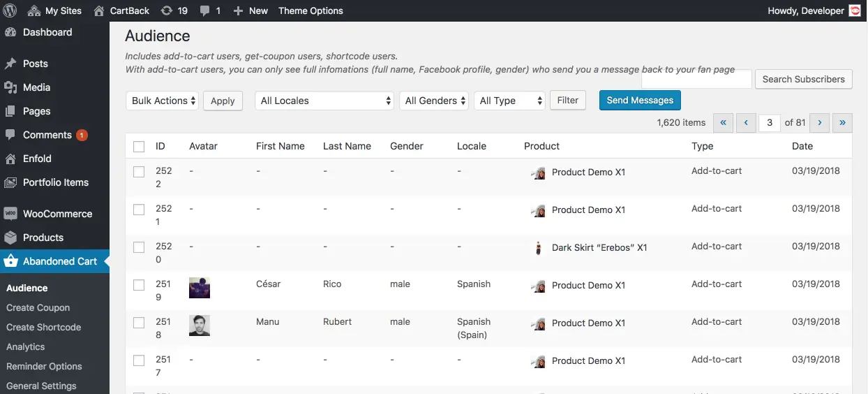Select the checkbox for Manu Rubert row
This screenshot has width=868, height=394.
pos(139,323)
